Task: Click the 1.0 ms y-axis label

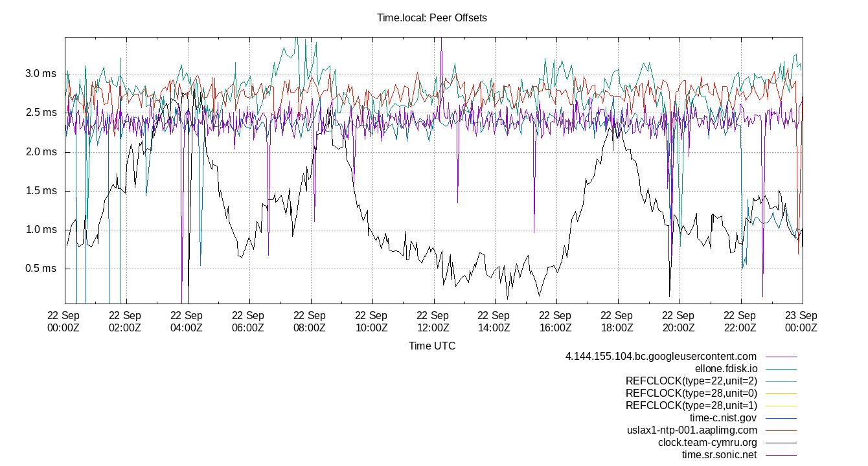Action: pyautogui.click(x=41, y=230)
